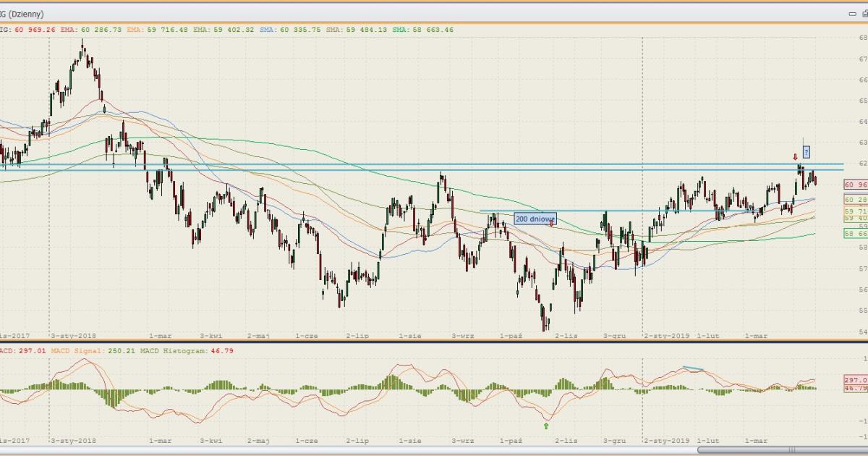Select the blue question mark annotation box
868x456 pixels.
coord(806,152)
